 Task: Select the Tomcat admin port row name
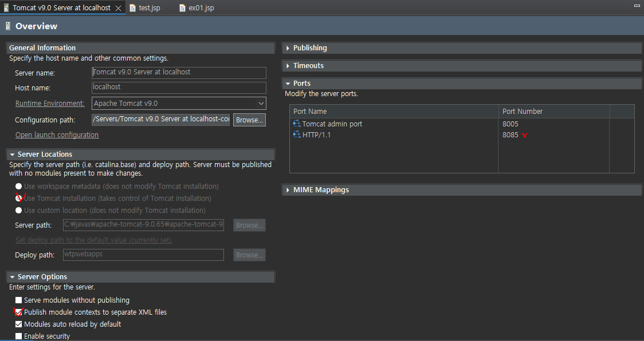click(332, 124)
